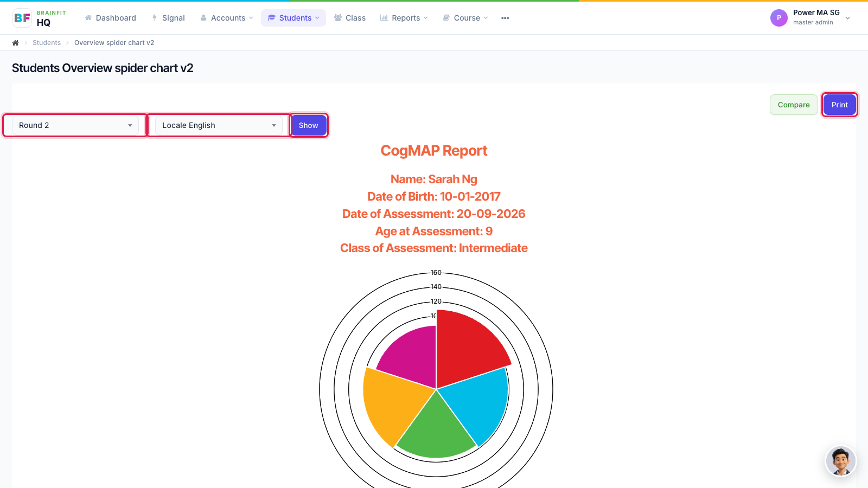Click the Age at Assessment line

point(434,231)
